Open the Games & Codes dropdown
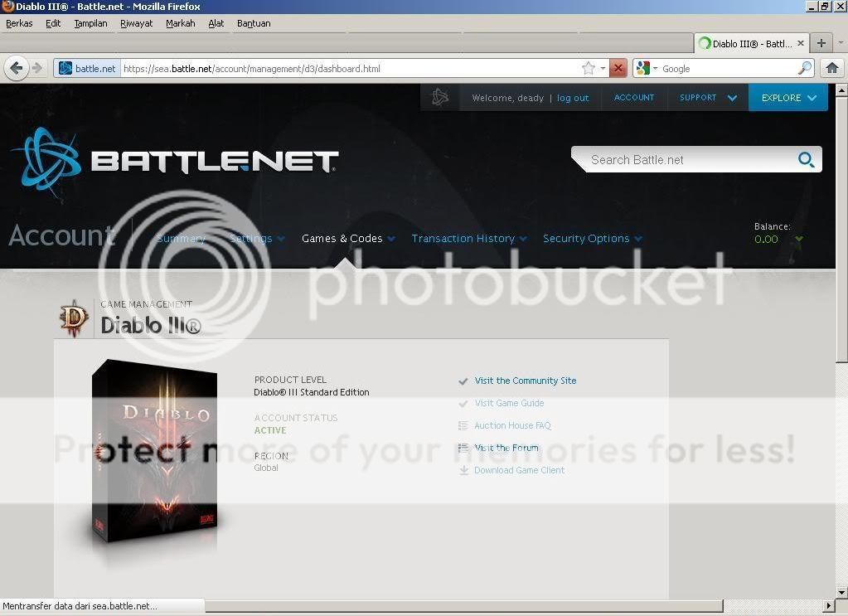The image size is (848, 616). 348,239
